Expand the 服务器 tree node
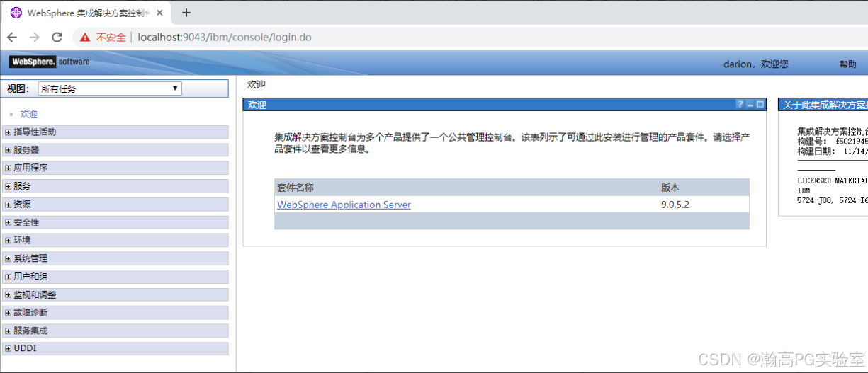 [8, 150]
